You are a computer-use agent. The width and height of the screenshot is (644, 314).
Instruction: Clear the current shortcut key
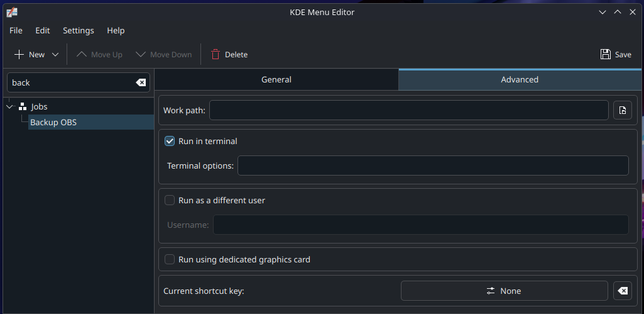[622, 291]
